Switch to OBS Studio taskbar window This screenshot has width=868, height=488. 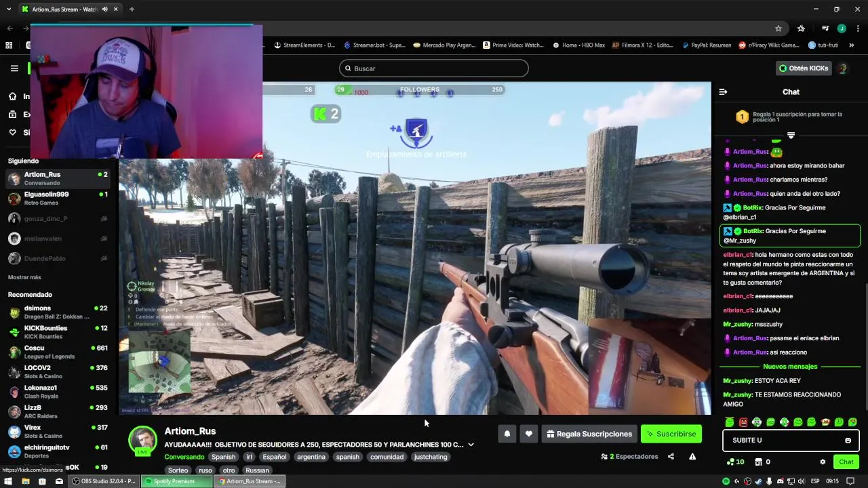(104, 481)
